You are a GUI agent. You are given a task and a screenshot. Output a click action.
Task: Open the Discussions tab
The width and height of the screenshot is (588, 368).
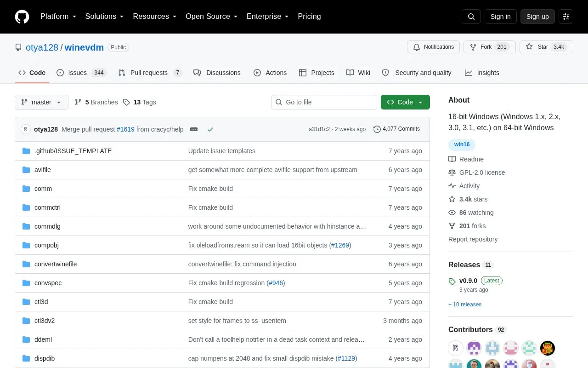click(x=217, y=73)
